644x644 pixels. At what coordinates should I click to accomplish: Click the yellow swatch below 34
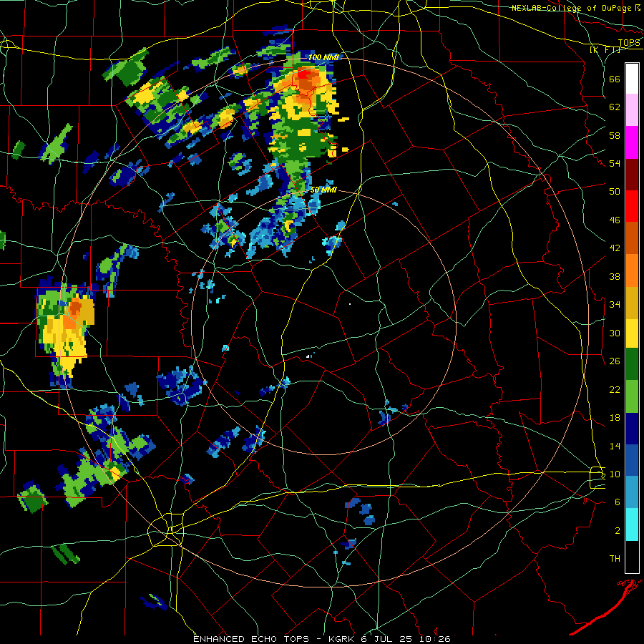coord(632,333)
